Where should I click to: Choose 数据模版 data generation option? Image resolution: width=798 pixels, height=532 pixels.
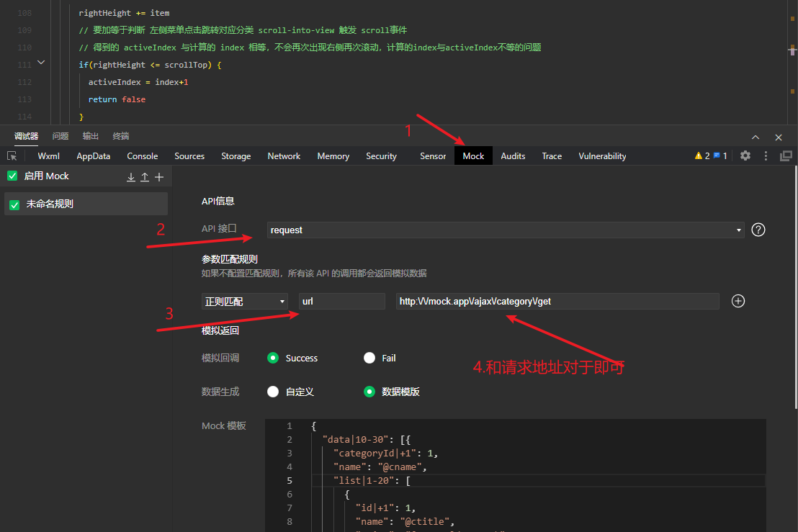coord(369,392)
